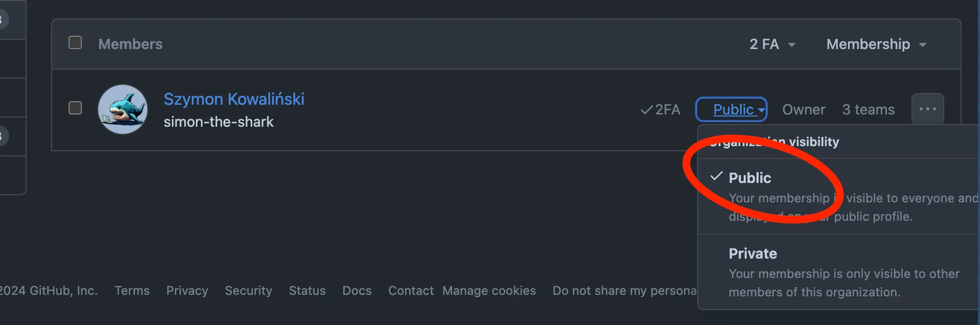Open the Terms footer link
The image size is (980, 325).
pos(132,291)
